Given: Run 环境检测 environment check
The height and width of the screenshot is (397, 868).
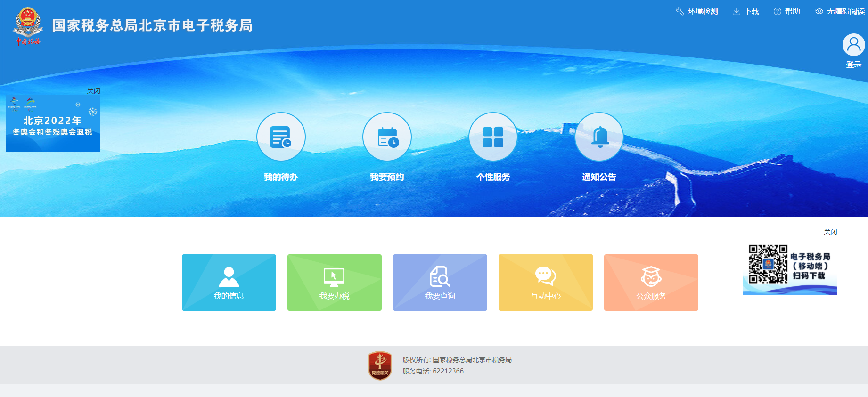Looking at the screenshot, I should pos(697,11).
